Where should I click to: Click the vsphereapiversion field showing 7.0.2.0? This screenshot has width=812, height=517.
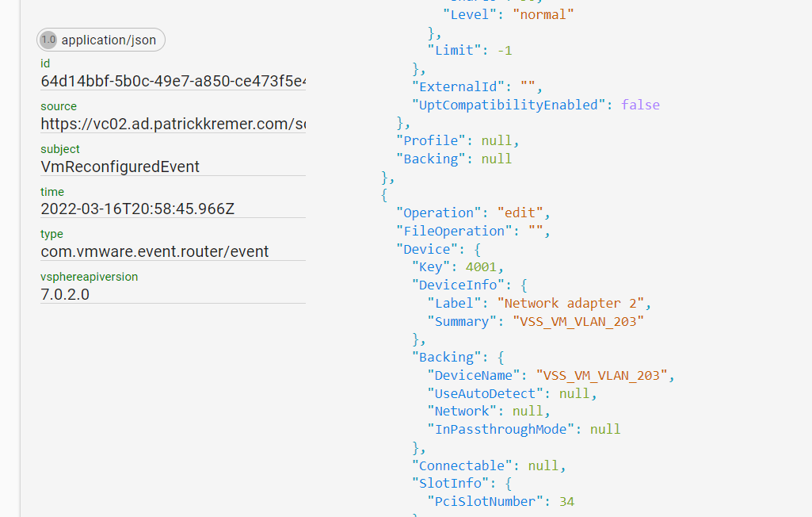65,294
